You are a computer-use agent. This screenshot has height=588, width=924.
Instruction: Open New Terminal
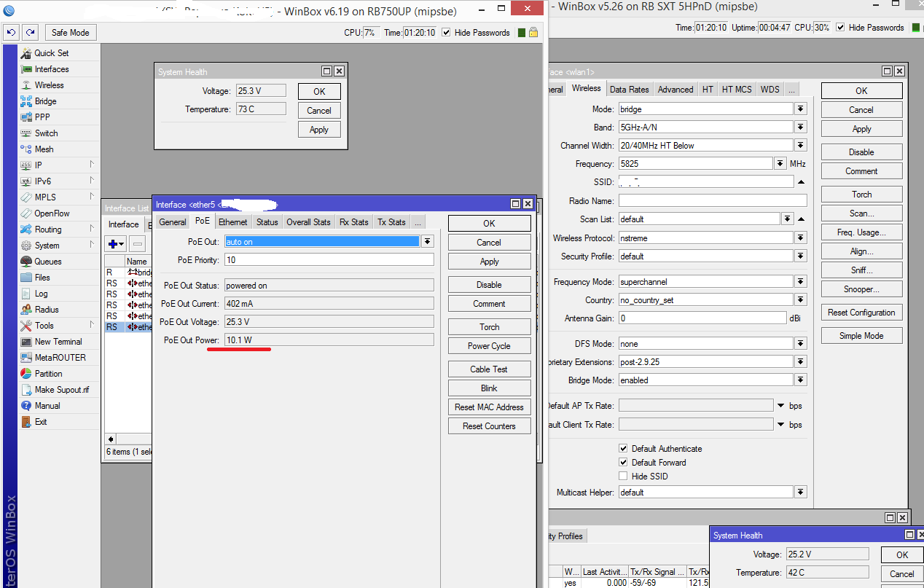(x=58, y=342)
